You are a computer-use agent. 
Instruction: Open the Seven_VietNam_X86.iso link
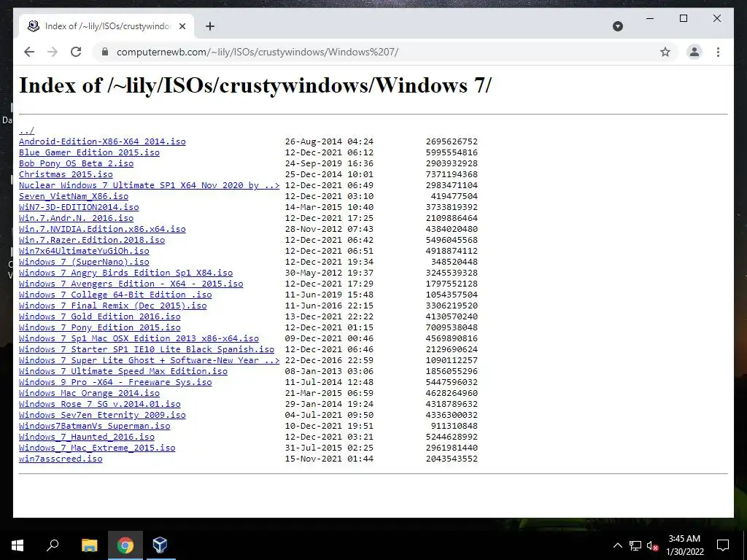(x=74, y=196)
